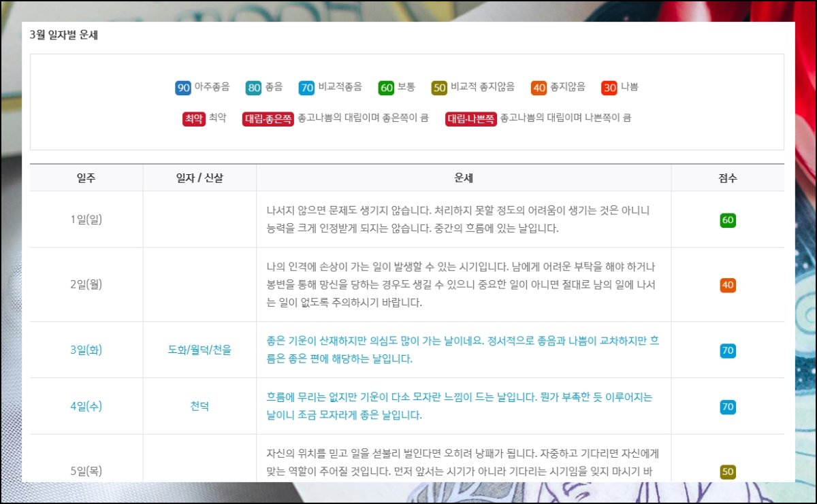Click the 대립-나쁜쪽 legend badge

[x=470, y=118]
